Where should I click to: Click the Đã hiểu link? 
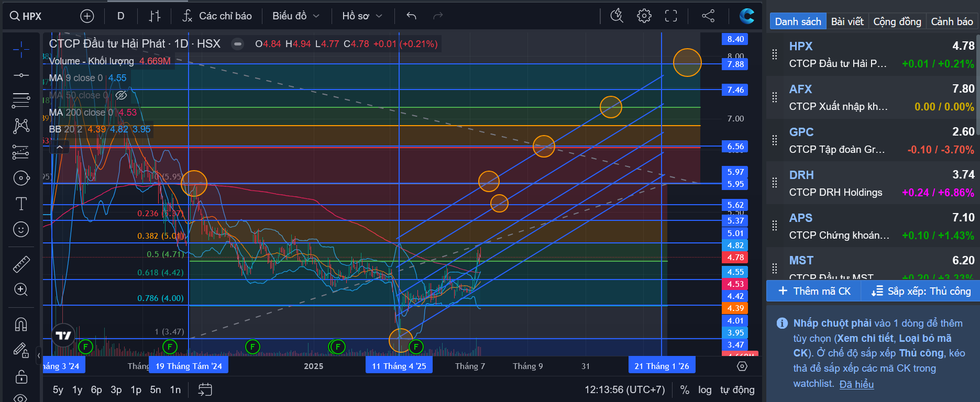(x=856, y=384)
